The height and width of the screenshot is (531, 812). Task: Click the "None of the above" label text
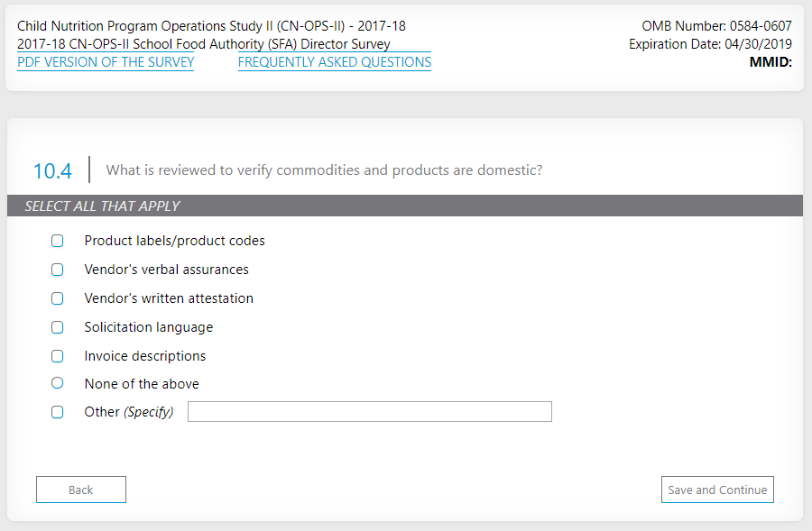[142, 384]
